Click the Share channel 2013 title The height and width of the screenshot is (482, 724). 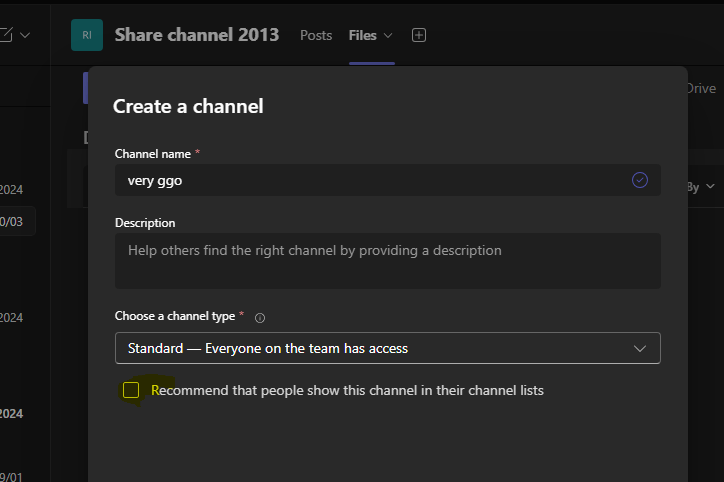click(x=197, y=35)
